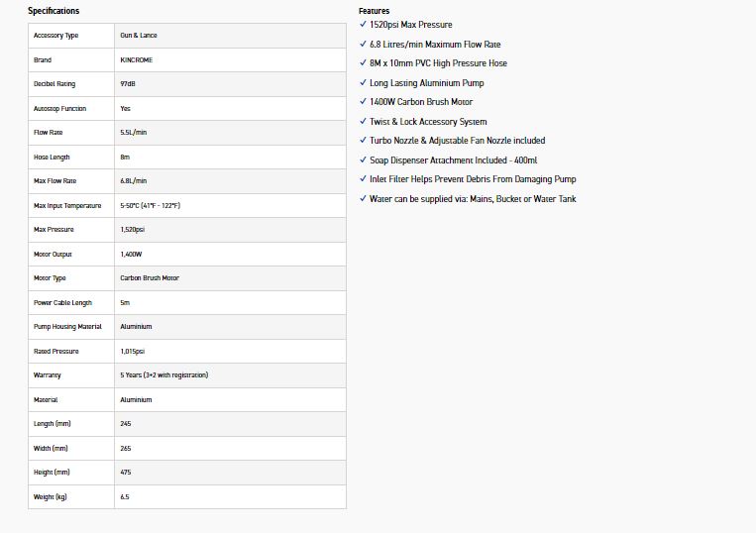The image size is (756, 533).
Task: Click the Features heading
Action: [x=374, y=11]
